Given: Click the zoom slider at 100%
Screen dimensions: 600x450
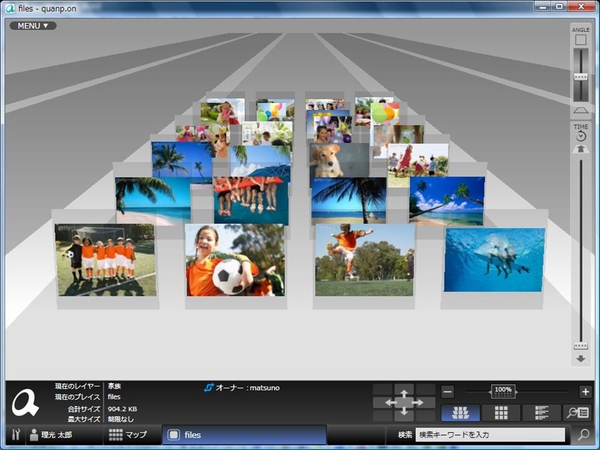Looking at the screenshot, I should pos(504,391).
